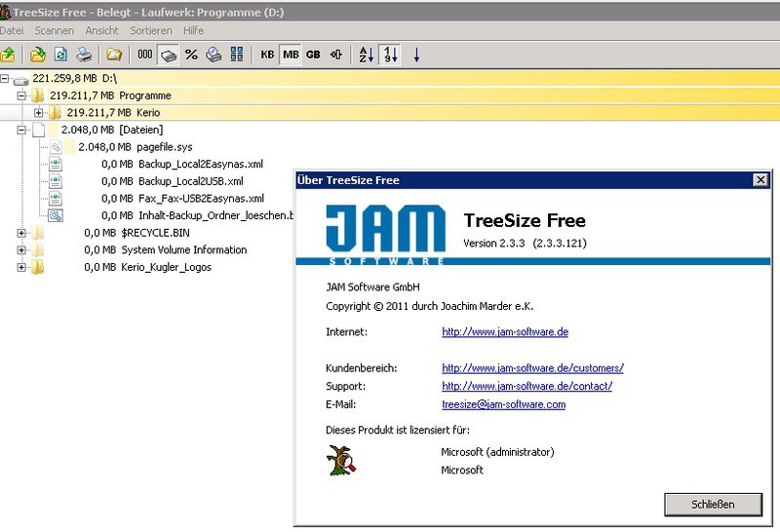Click the [Dateien] blank page icon
The width and height of the screenshot is (780, 532).
(38, 131)
